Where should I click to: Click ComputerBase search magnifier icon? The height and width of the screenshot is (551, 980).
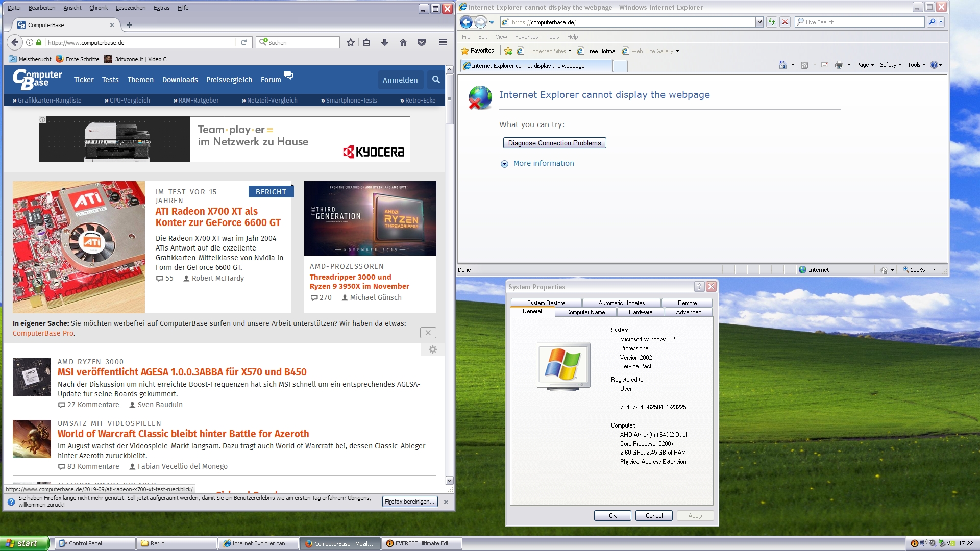click(436, 80)
